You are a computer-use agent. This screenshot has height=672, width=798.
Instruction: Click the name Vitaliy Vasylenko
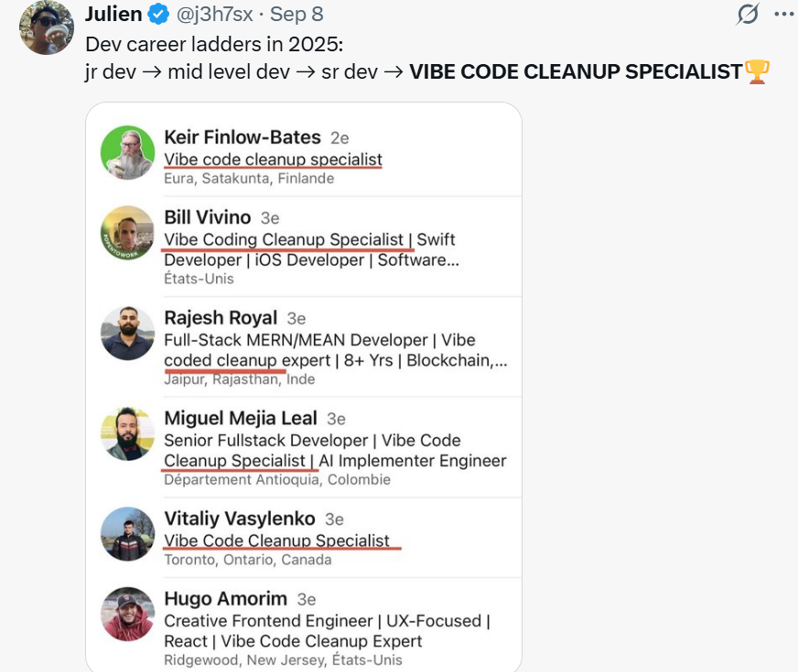pos(239,518)
